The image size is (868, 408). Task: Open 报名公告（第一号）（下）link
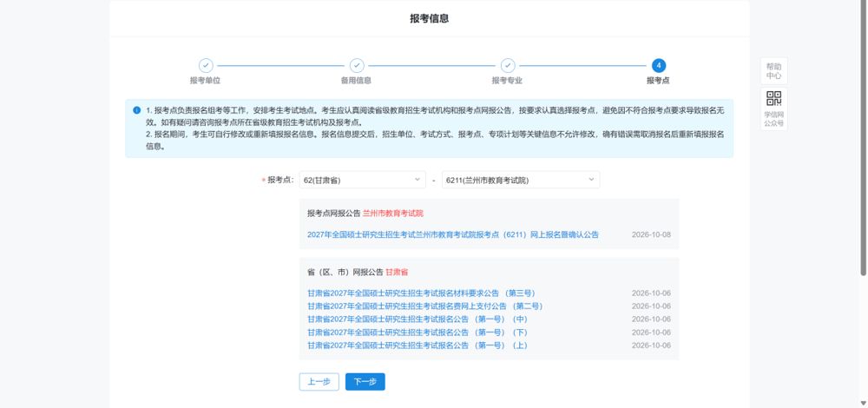click(x=418, y=332)
